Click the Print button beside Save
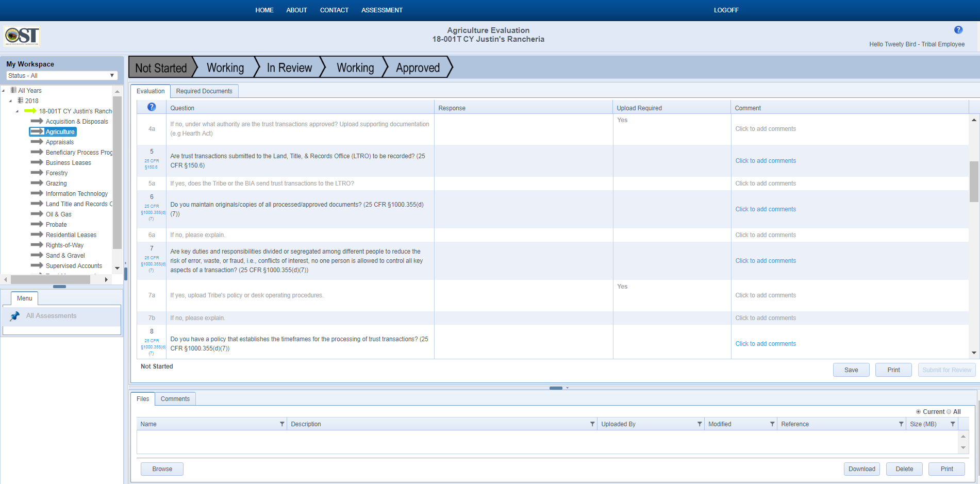 (x=893, y=370)
